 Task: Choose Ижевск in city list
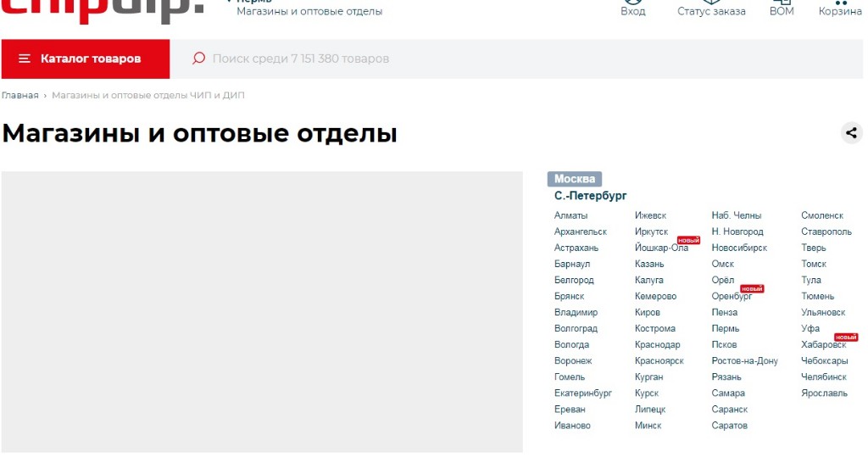coord(650,215)
